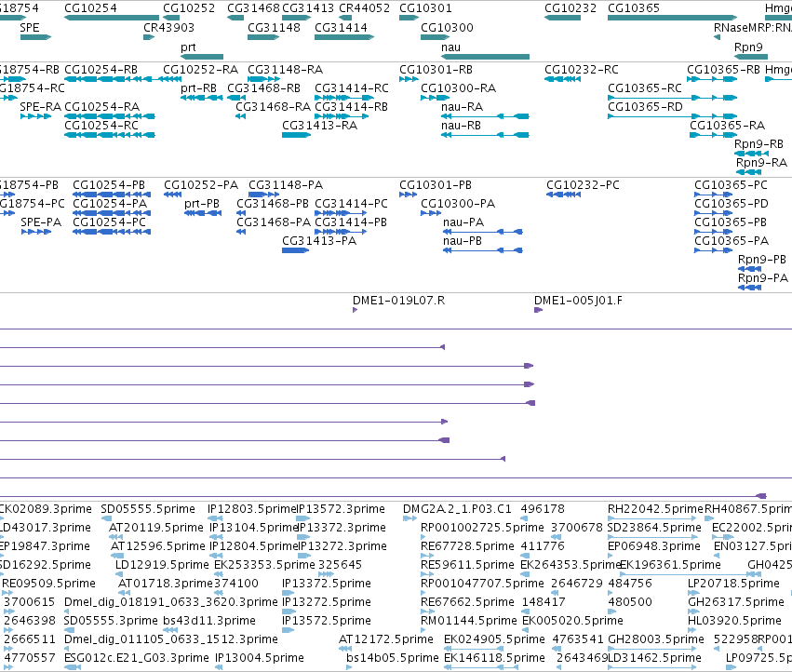Open transcript CG10301-RB
The height and width of the screenshot is (672, 792).
coord(436,69)
